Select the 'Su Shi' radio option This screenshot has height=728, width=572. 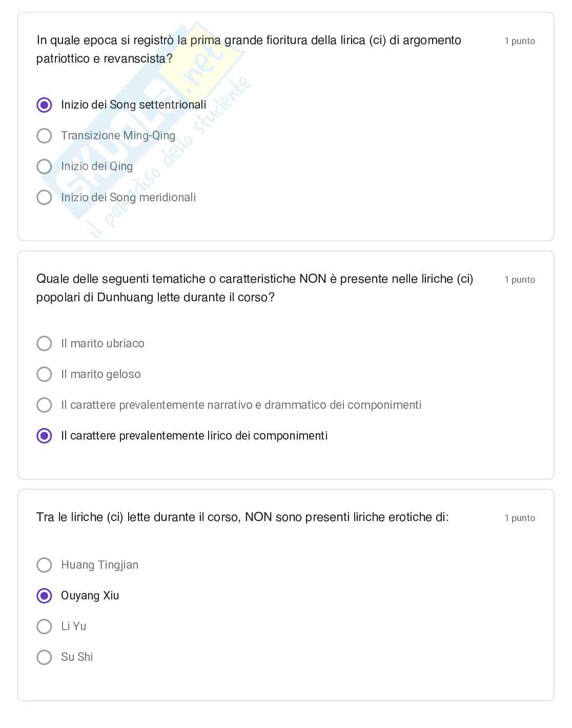click(45, 657)
